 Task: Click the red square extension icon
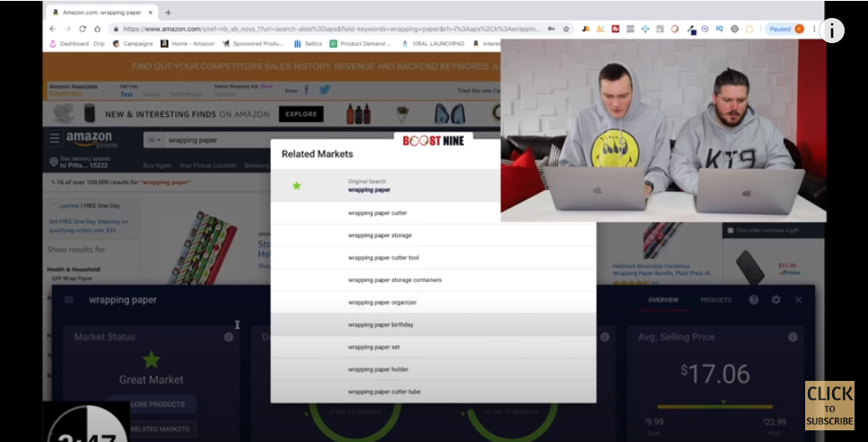point(615,29)
